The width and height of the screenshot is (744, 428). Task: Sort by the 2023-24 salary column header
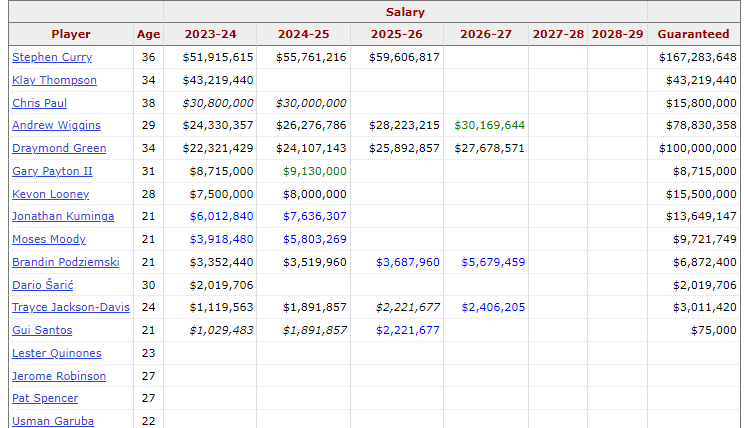[x=210, y=34]
